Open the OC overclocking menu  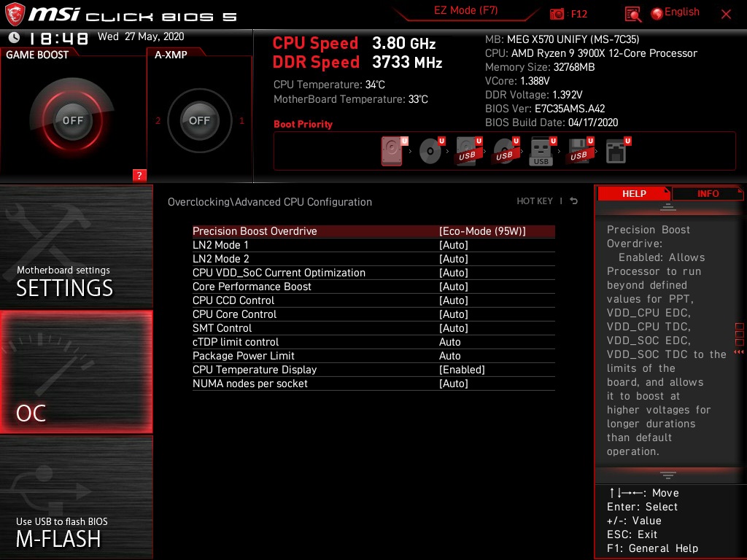76,372
